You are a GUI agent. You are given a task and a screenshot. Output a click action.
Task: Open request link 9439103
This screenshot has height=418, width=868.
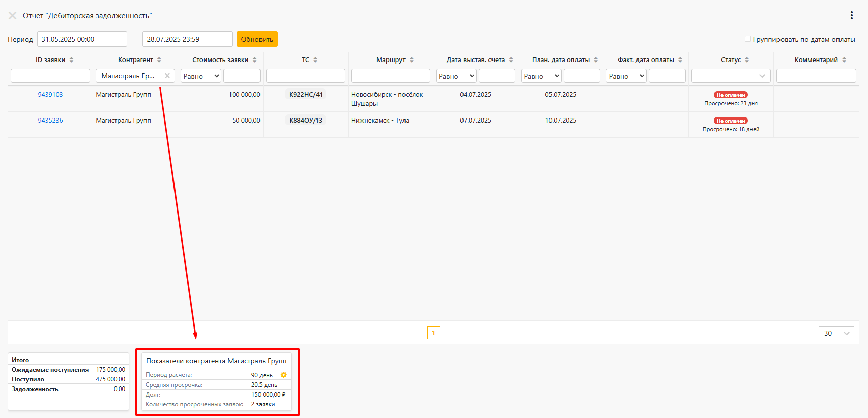coord(50,95)
